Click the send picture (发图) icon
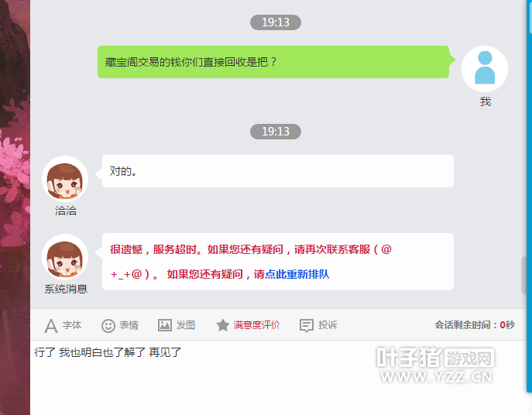Screen dimensions: 532x415 pos(165,325)
